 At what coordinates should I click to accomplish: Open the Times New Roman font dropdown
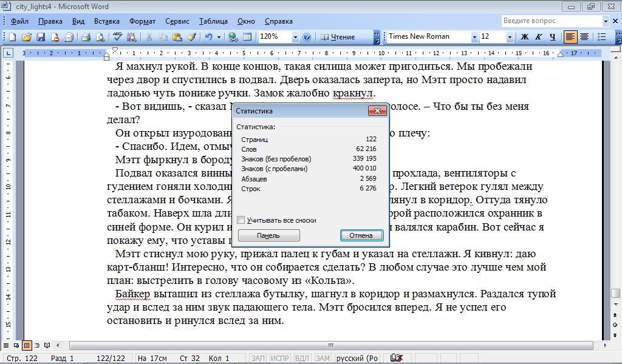coord(474,37)
